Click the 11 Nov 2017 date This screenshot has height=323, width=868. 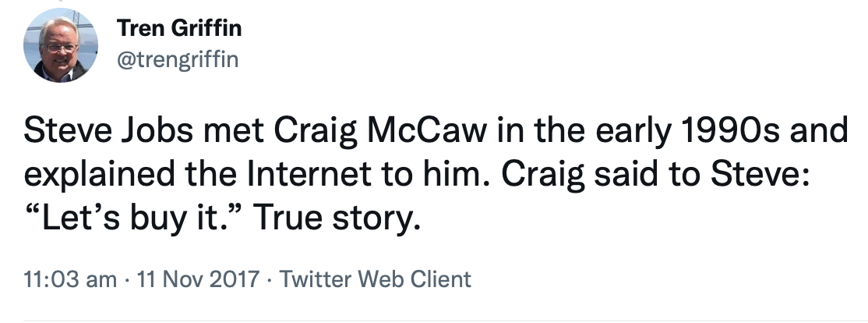coord(197,279)
